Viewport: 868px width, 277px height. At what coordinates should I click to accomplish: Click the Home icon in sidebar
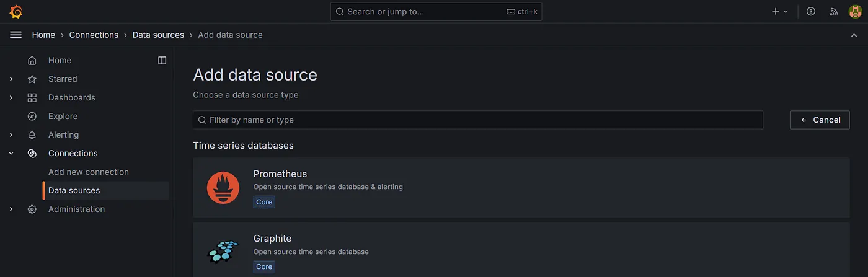pyautogui.click(x=32, y=61)
